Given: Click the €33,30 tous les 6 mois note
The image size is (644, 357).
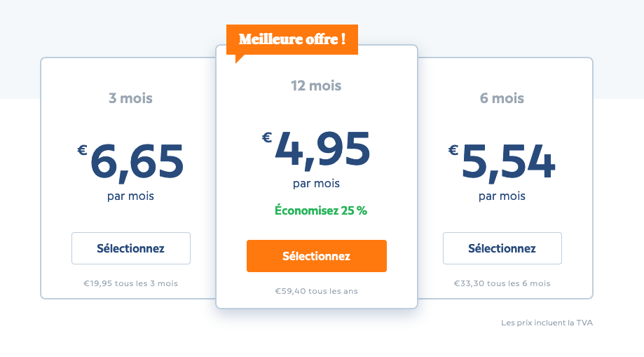Looking at the screenshot, I should (x=502, y=283).
